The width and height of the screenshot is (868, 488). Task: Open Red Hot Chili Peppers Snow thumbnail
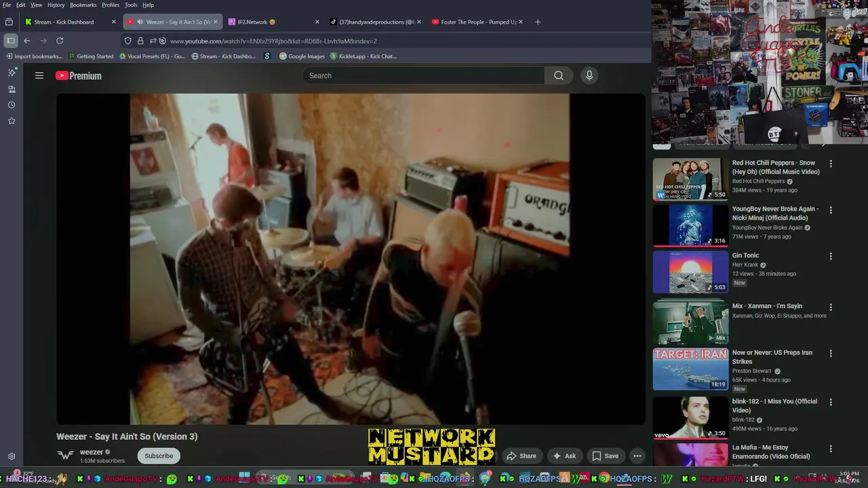(690, 180)
